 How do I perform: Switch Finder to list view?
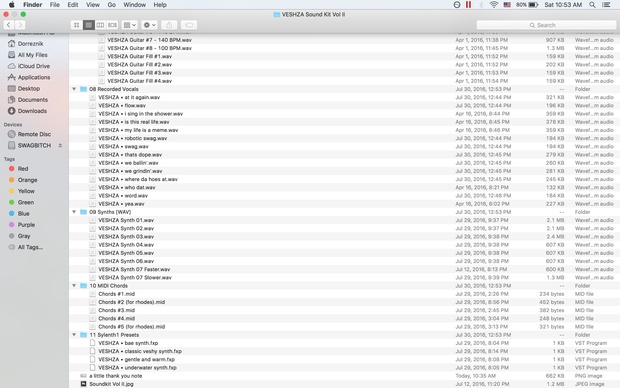pyautogui.click(x=89, y=25)
